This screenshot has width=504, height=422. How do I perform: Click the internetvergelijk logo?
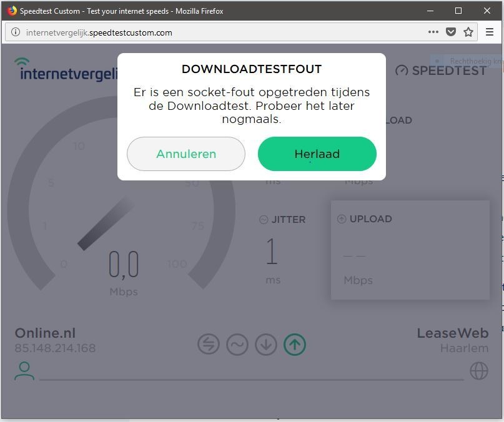66,69
